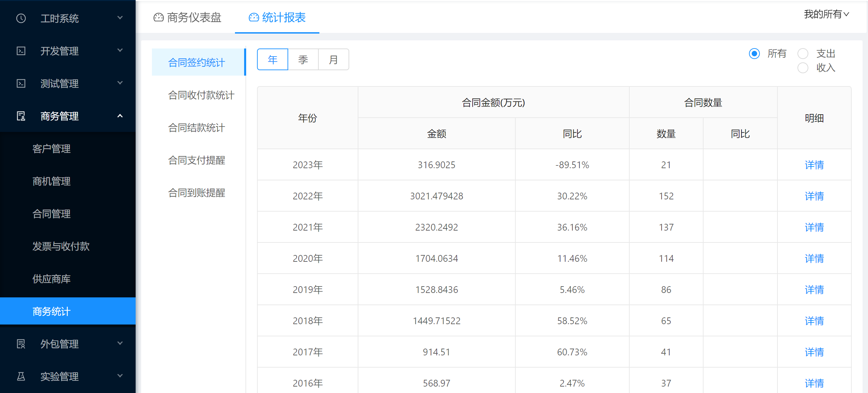
Task: Click the icon beside 外包管理
Action: [x=21, y=344]
